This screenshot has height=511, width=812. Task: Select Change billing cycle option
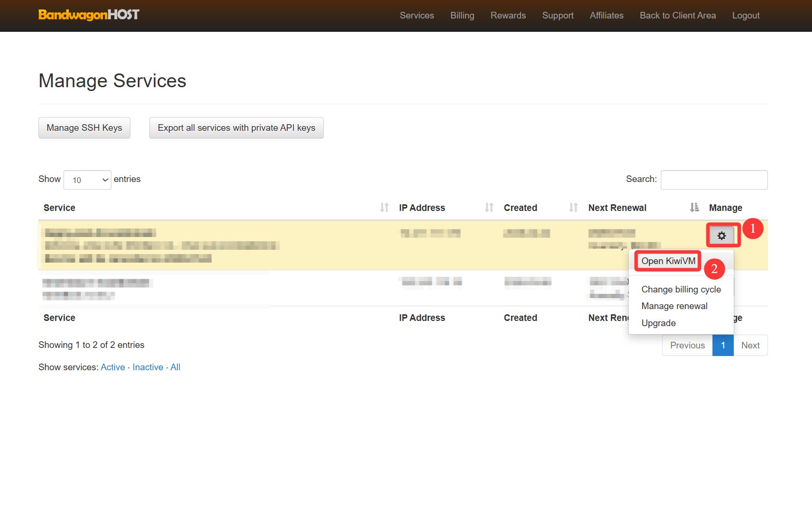tap(681, 290)
